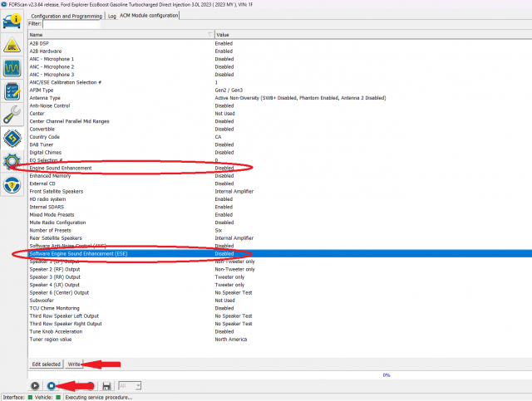Screen dimensions: 532x401
Task: Click the Play button in bottom toolbar
Action: coord(35,385)
